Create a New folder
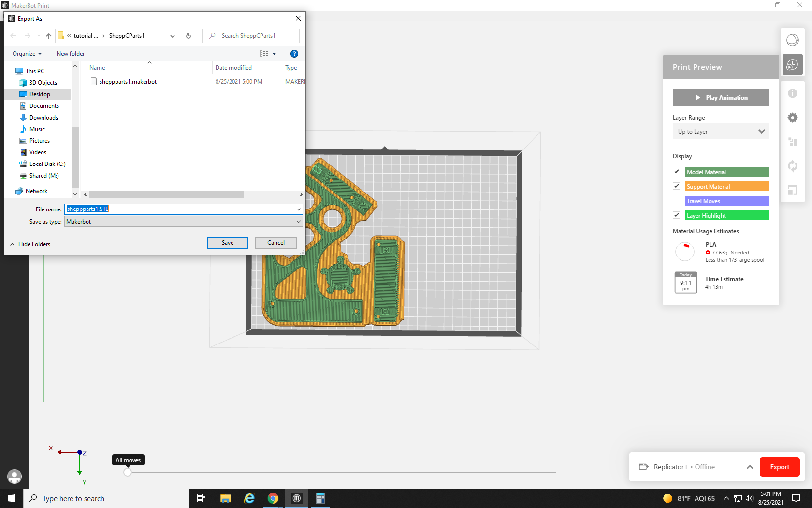Viewport: 812px width, 508px height. tap(71, 54)
